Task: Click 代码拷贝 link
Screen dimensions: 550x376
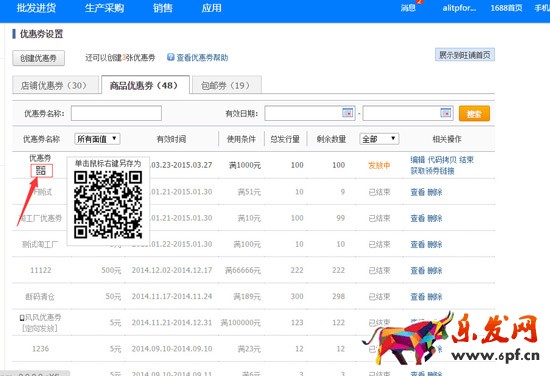Action: coord(442,160)
